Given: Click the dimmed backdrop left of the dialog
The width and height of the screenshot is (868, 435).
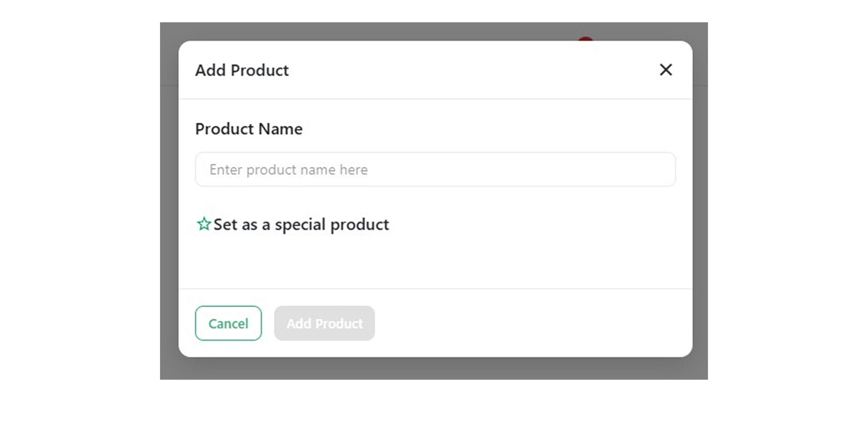Looking at the screenshot, I should tap(169, 202).
